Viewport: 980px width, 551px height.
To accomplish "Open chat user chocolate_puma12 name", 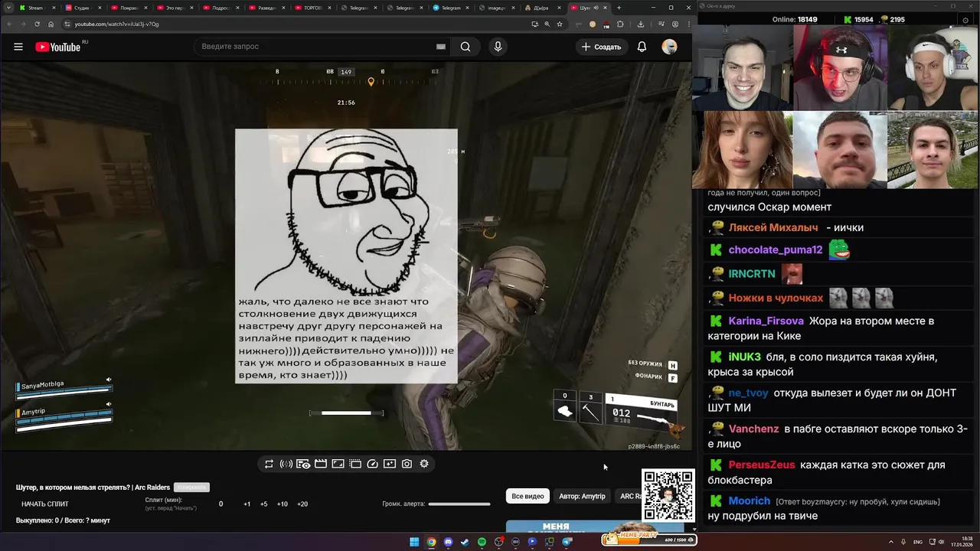I will 776,249.
